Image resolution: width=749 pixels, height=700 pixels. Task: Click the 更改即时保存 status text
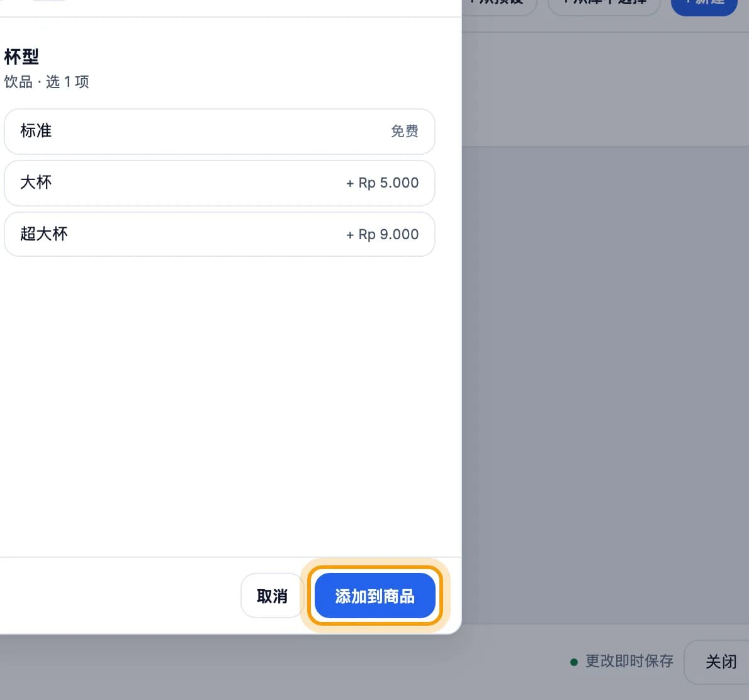629,662
